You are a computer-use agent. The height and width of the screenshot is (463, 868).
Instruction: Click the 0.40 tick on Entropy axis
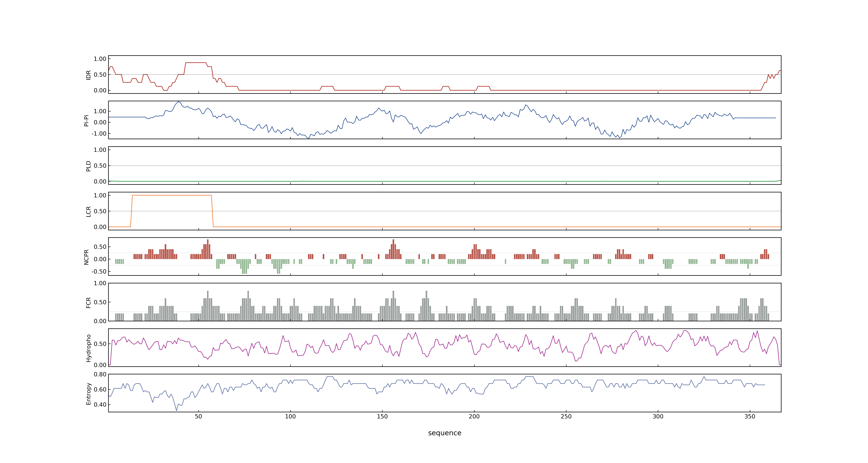[x=100, y=404]
